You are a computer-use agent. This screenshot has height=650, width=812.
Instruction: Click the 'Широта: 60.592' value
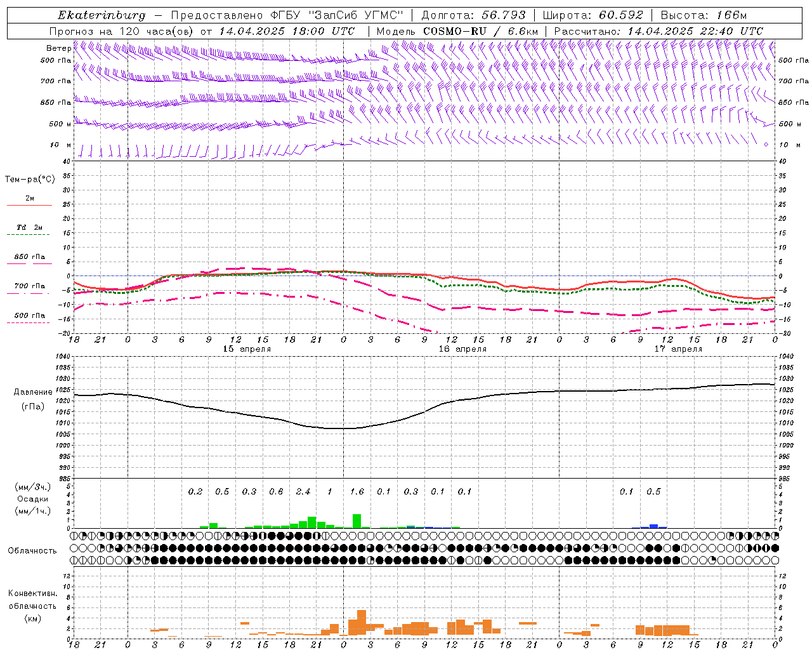click(x=593, y=15)
